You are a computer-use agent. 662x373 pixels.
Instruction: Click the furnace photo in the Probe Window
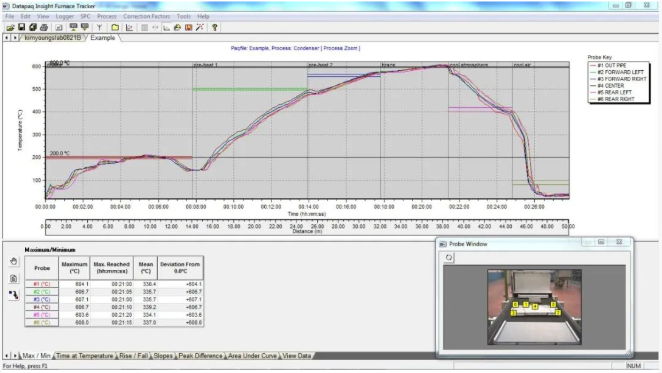(534, 307)
